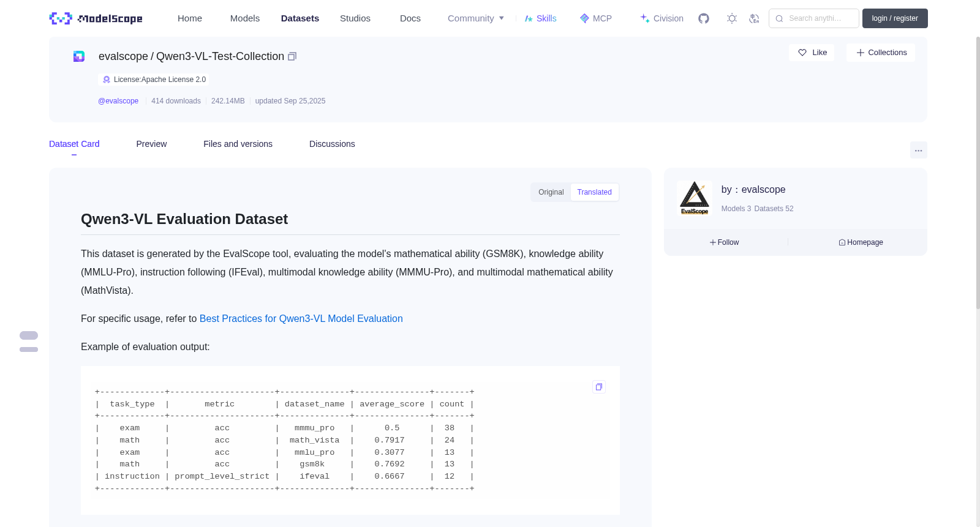The image size is (980, 527).
Task: Click the evalscope dataset avatar icon
Action: tap(79, 56)
